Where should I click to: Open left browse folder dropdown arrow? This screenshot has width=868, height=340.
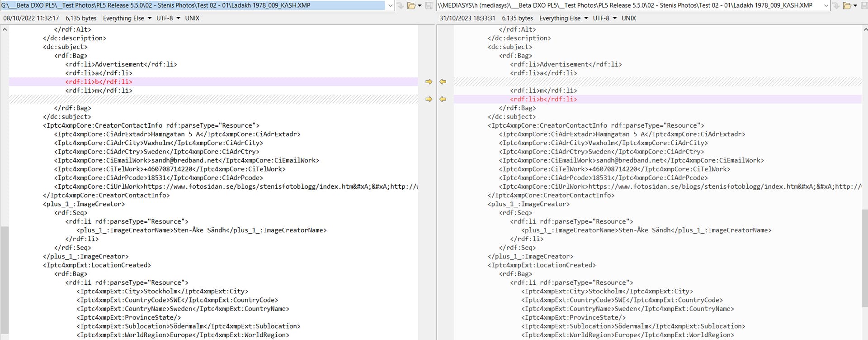pos(420,5)
